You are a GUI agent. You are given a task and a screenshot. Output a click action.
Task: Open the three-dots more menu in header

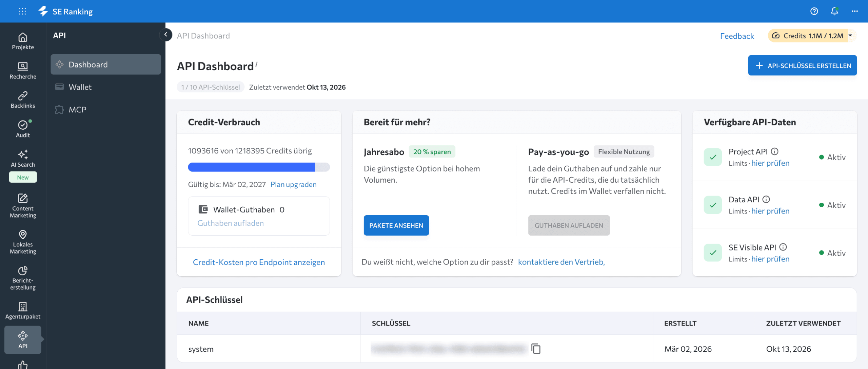point(855,11)
